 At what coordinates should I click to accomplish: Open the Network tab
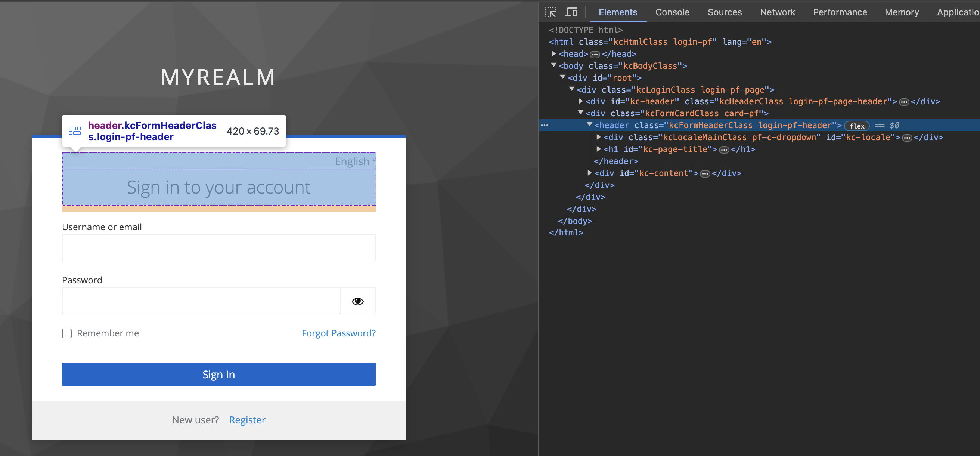pyautogui.click(x=777, y=12)
